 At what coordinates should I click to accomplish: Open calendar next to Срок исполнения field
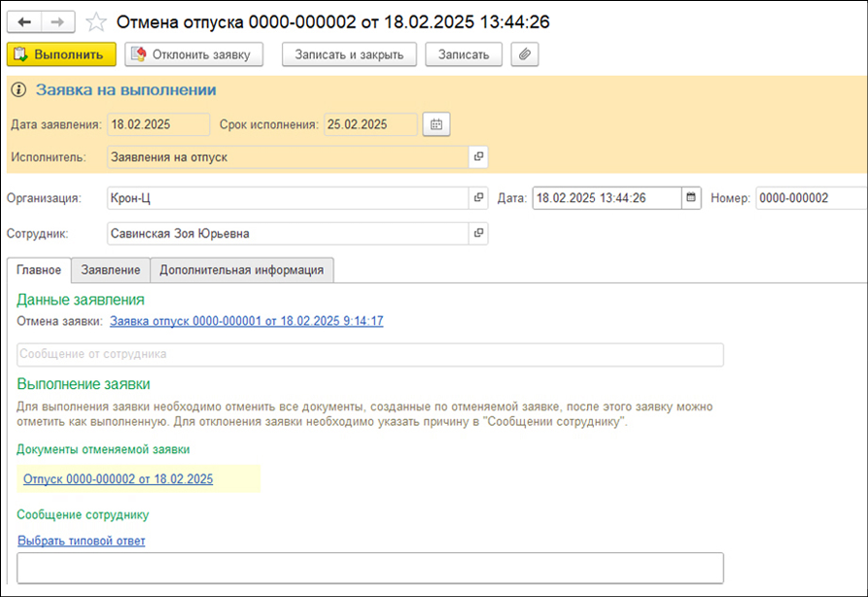436,124
